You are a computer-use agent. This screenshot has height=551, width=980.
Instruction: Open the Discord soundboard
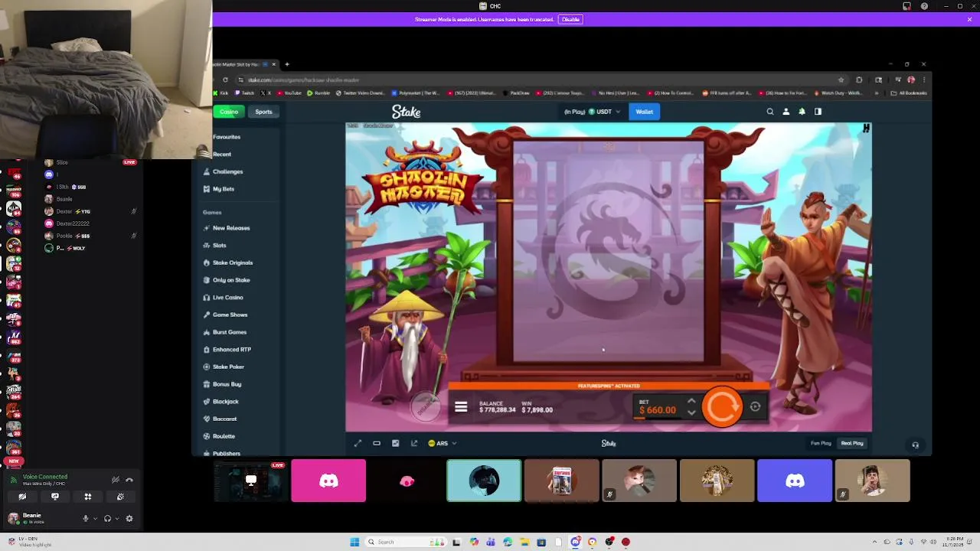coord(120,497)
